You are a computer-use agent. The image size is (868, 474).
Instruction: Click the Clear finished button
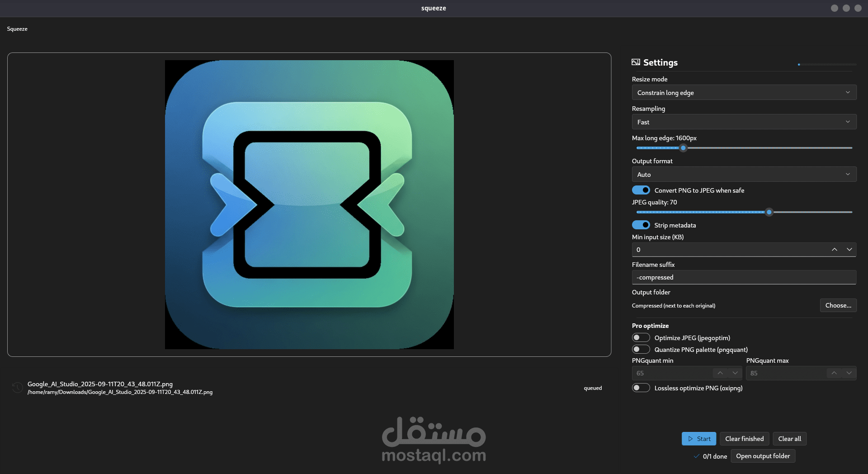click(x=744, y=439)
